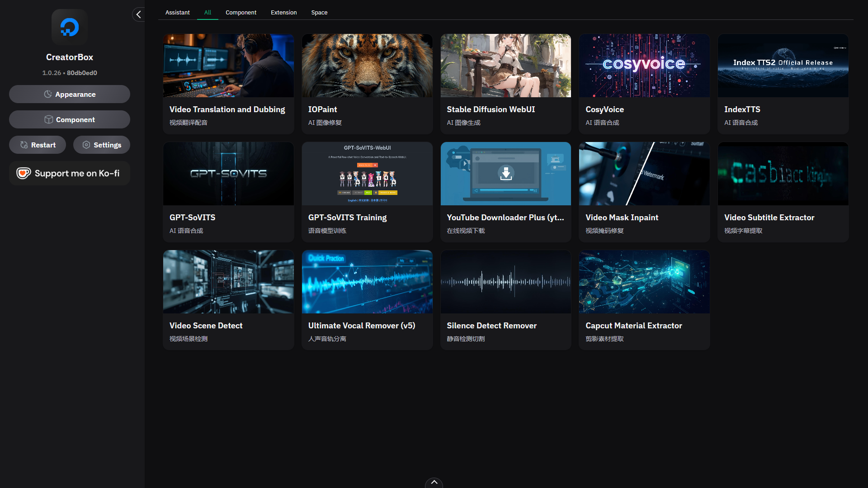Open the IOPaint image repair tool
The height and width of the screenshot is (488, 868).
click(367, 84)
